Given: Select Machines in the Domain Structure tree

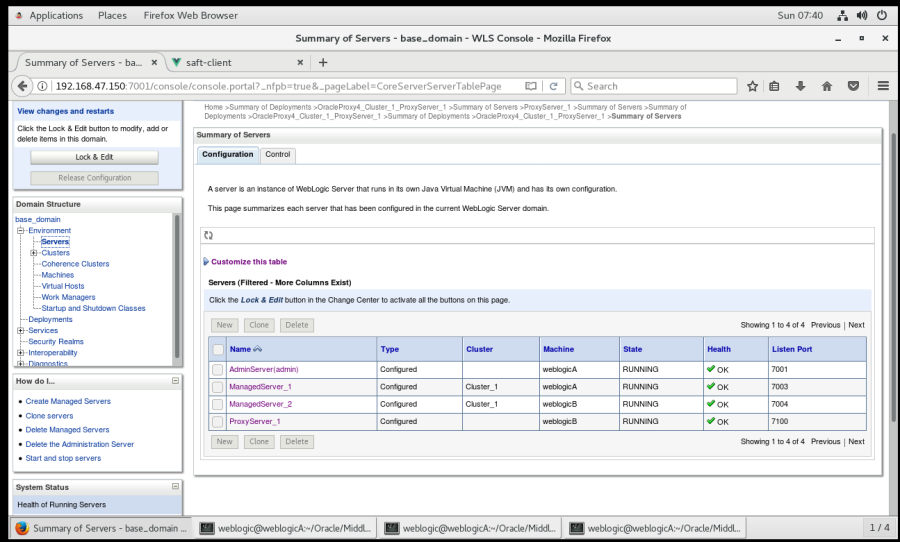Looking at the screenshot, I should [57, 275].
